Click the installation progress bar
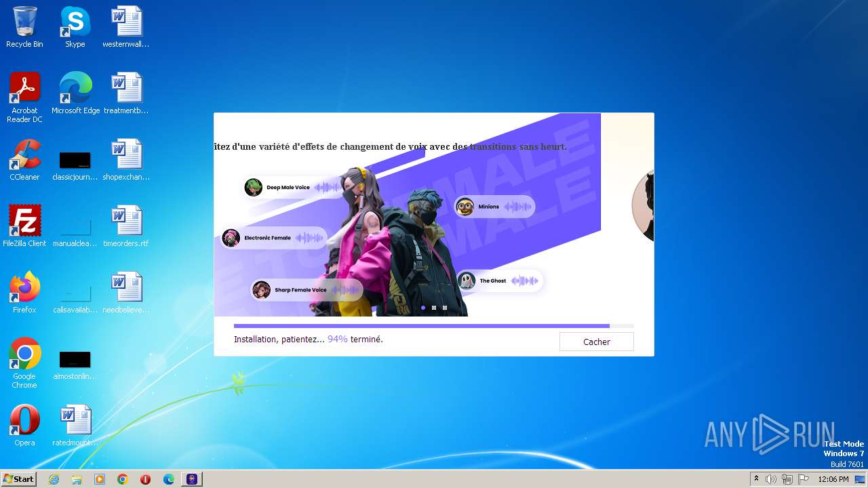The image size is (868, 488). point(434,326)
